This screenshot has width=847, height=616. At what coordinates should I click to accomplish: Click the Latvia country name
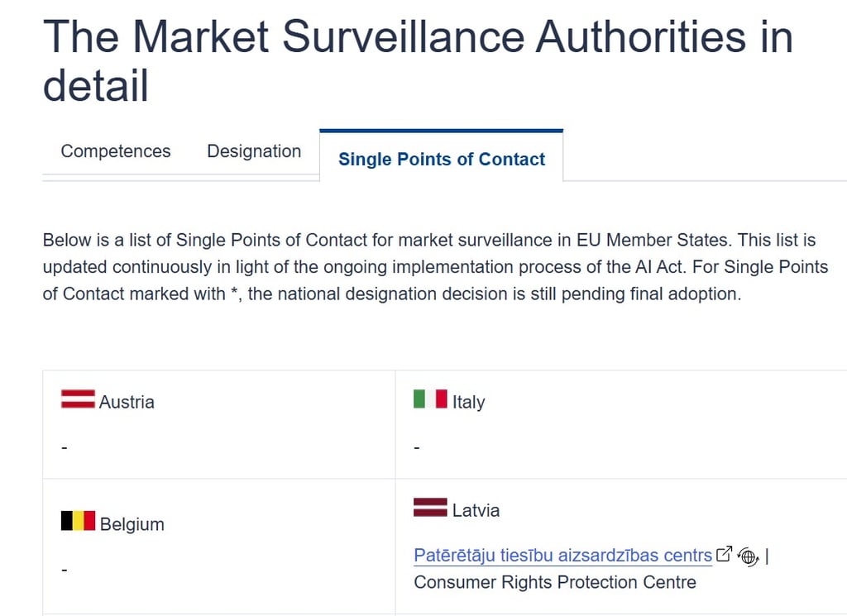point(476,510)
